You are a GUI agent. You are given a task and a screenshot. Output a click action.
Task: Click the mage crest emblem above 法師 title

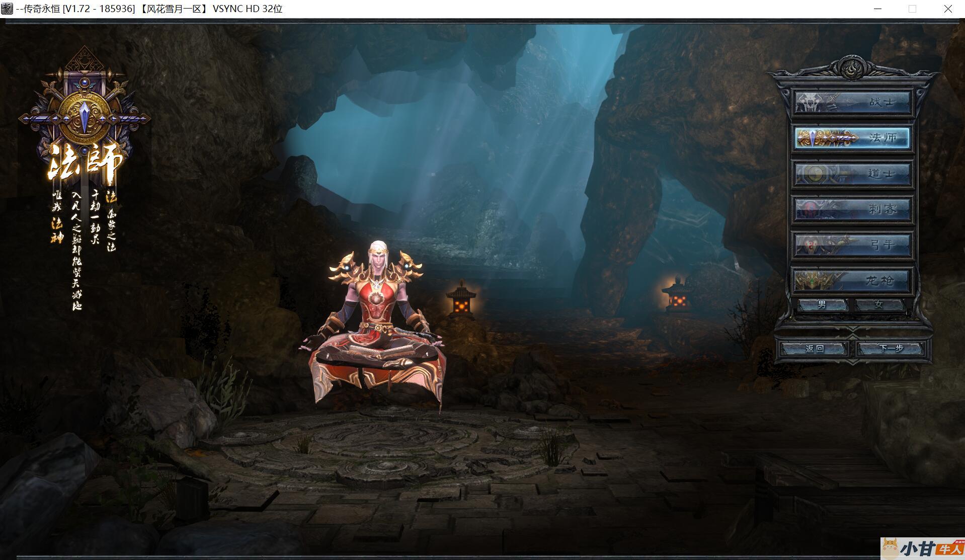[85, 113]
